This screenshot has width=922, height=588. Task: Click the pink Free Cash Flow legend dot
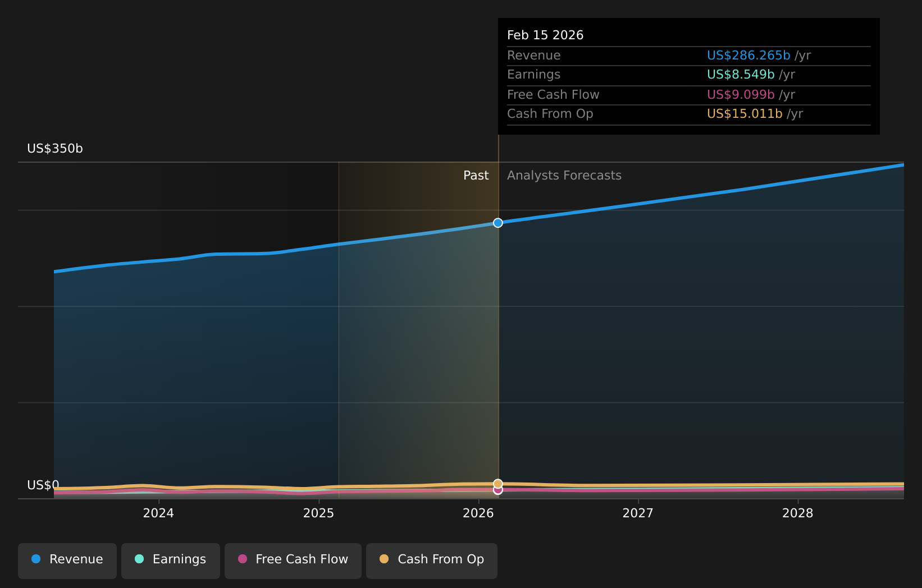pos(241,559)
